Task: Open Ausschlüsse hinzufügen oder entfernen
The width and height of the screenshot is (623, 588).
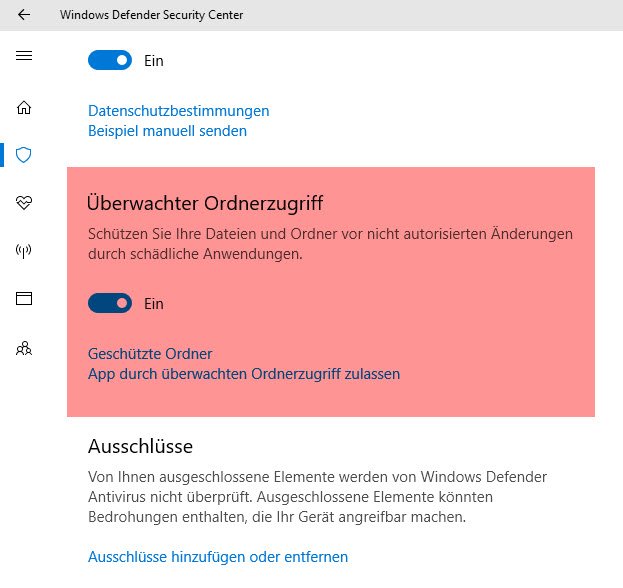Action: (x=218, y=556)
